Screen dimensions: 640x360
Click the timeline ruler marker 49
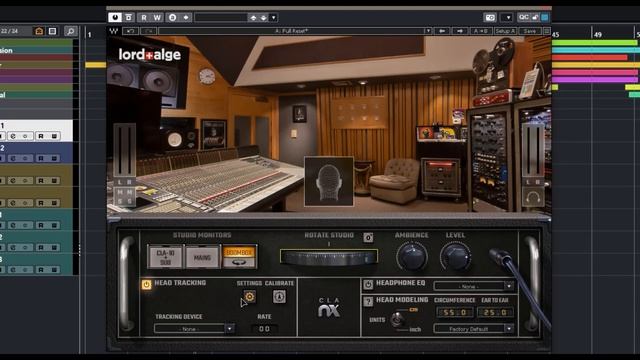click(598, 35)
